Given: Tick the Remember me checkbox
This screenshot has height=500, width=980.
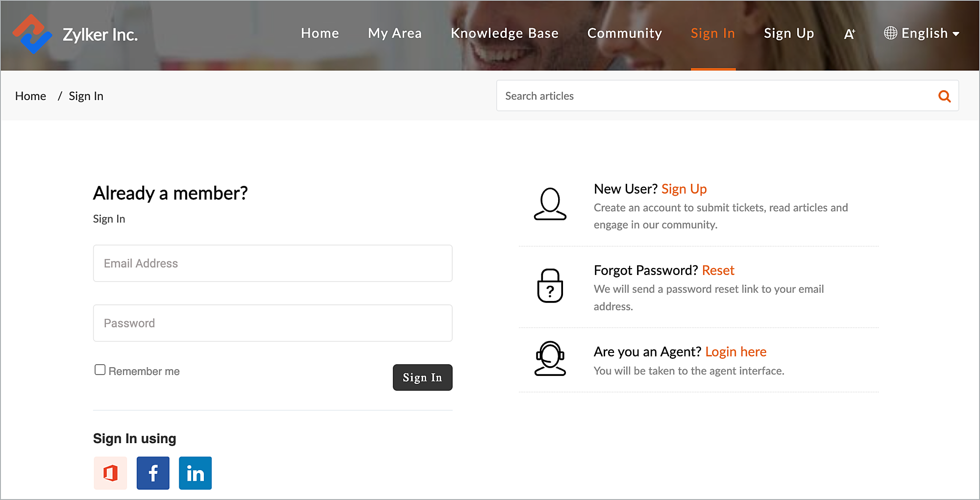Looking at the screenshot, I should [x=100, y=370].
